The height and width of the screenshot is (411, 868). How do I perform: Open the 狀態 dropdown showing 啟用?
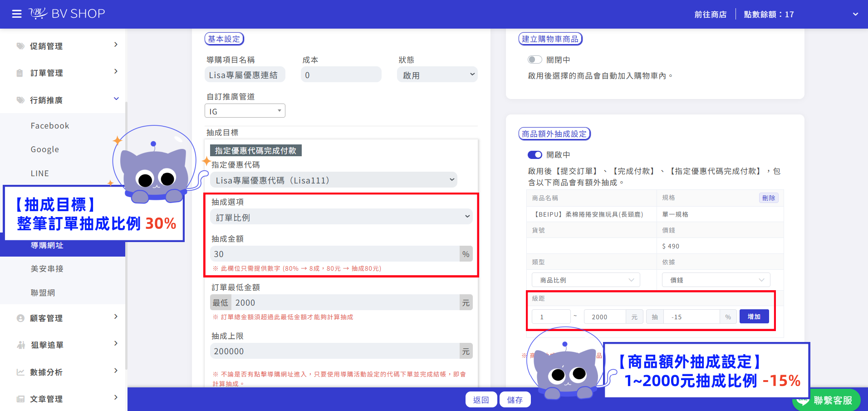[437, 74]
